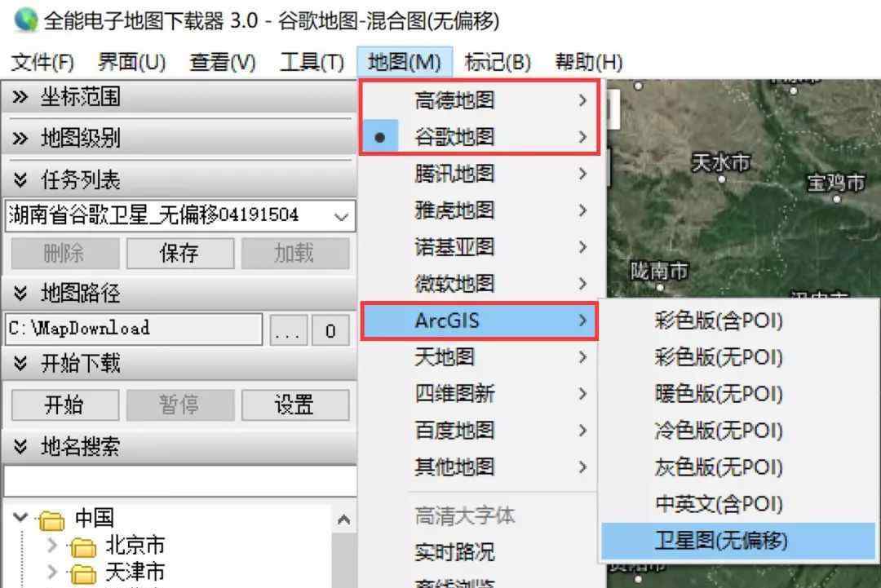Expand the 北京市 tree node
Image resolution: width=881 pixels, height=588 pixels.
coord(52,545)
